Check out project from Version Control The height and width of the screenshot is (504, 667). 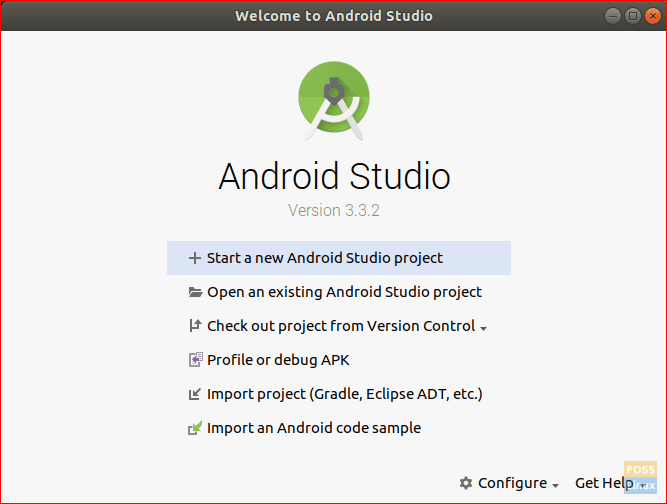[x=341, y=326]
